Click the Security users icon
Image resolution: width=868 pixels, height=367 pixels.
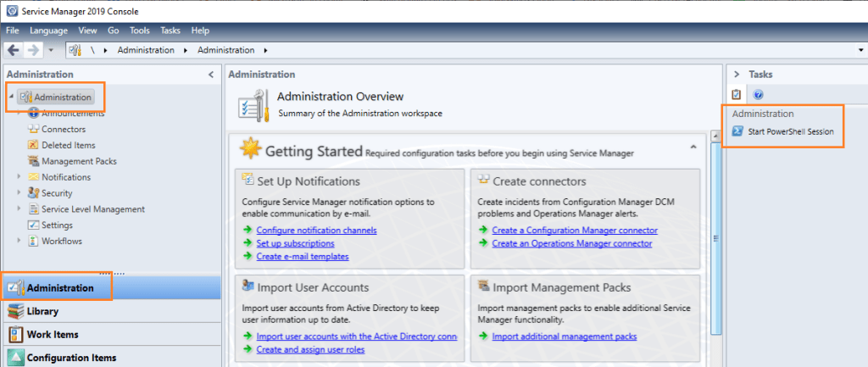pyautogui.click(x=33, y=193)
